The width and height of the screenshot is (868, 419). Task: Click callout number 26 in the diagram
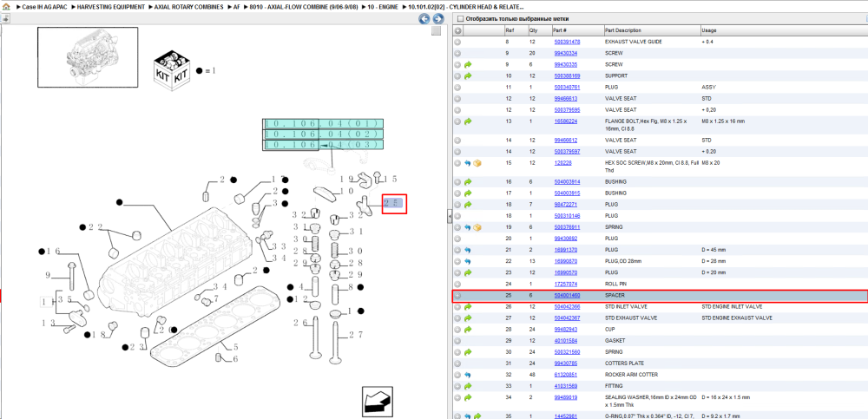(300, 323)
